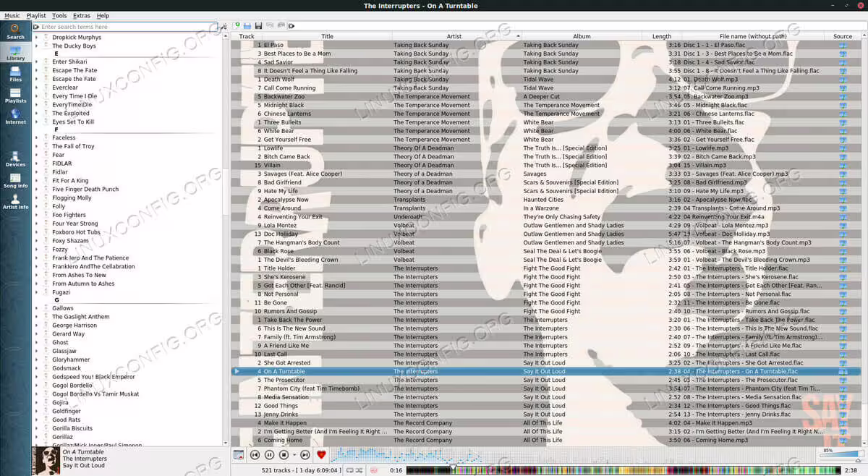
Task: Sort playlist by Artist column header
Action: pos(456,36)
